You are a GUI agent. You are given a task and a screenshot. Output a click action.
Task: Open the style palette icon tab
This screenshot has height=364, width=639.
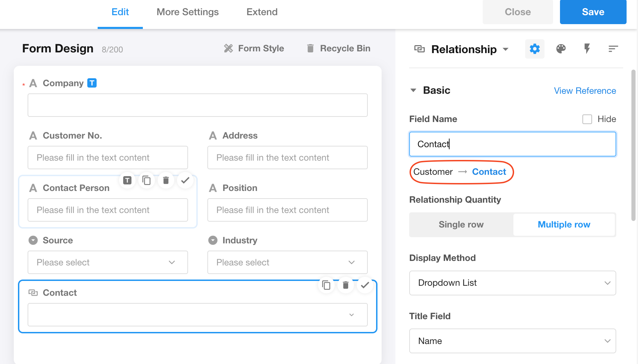(561, 49)
